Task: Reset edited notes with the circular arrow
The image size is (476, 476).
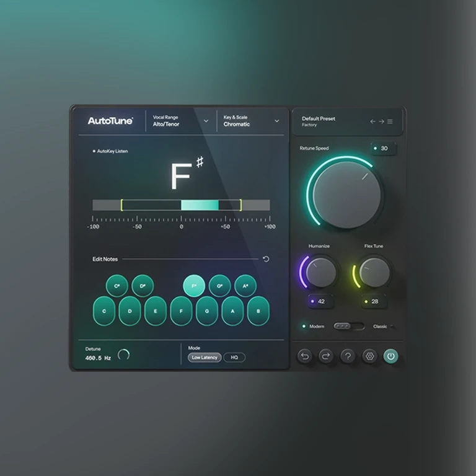Action: [266, 259]
